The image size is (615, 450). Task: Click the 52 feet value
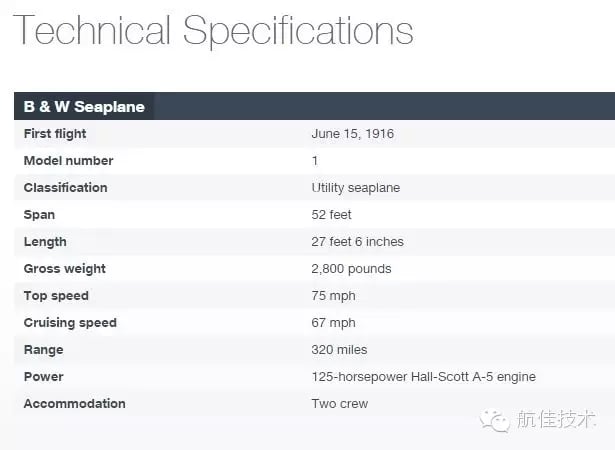[331, 215]
